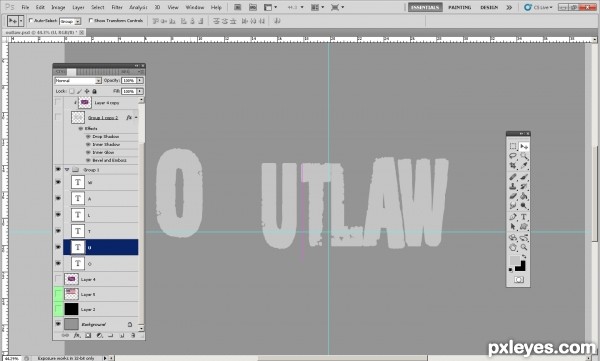Screen dimensions: 600x361
Task: Select the Eyedropper tool
Action: 524,166
